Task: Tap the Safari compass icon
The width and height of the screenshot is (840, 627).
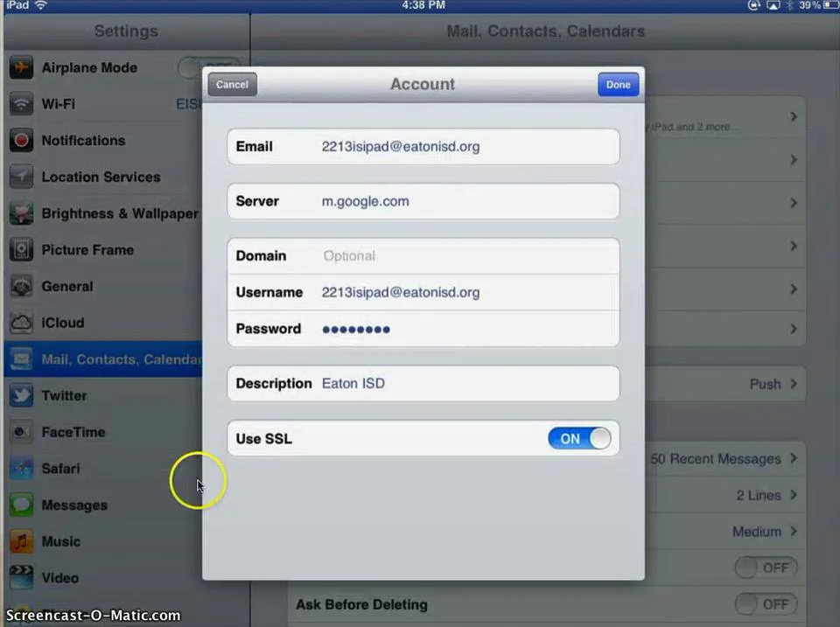Action: coord(21,468)
